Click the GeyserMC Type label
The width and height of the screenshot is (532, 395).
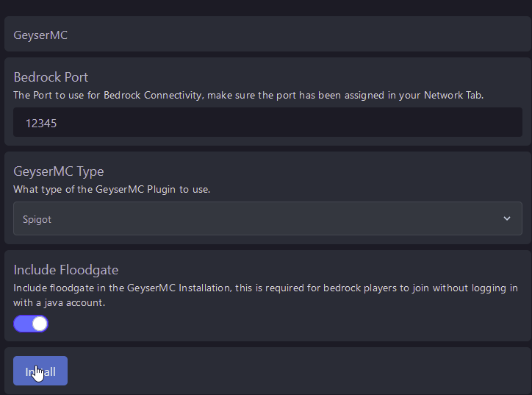(59, 171)
